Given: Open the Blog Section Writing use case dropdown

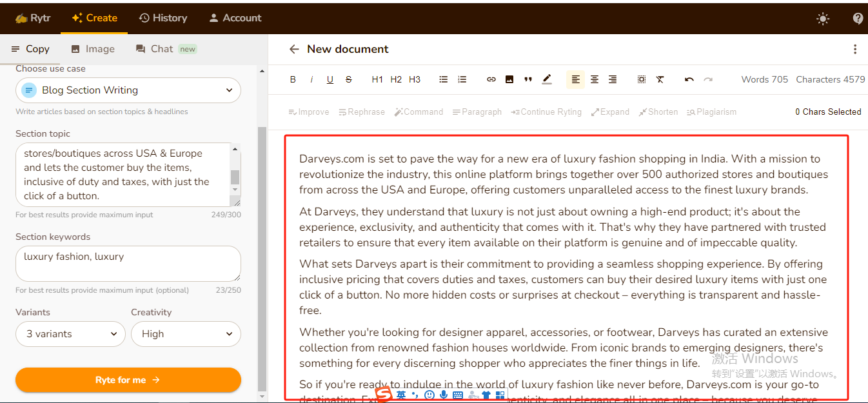Looking at the screenshot, I should pos(128,90).
